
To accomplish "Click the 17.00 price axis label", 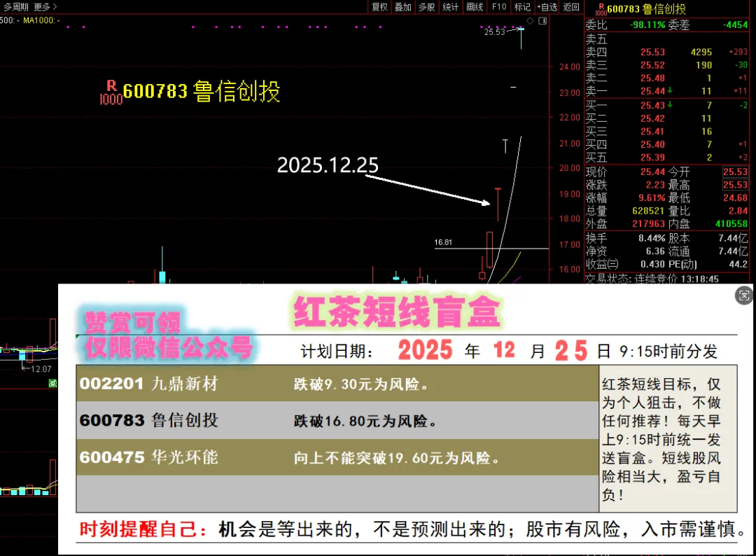I will click(x=569, y=244).
